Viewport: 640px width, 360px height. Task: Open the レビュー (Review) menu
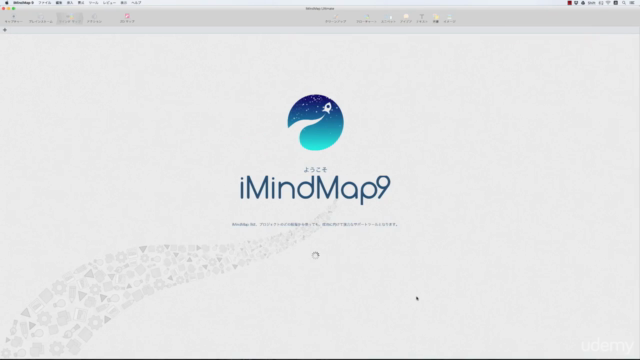(x=109, y=2)
